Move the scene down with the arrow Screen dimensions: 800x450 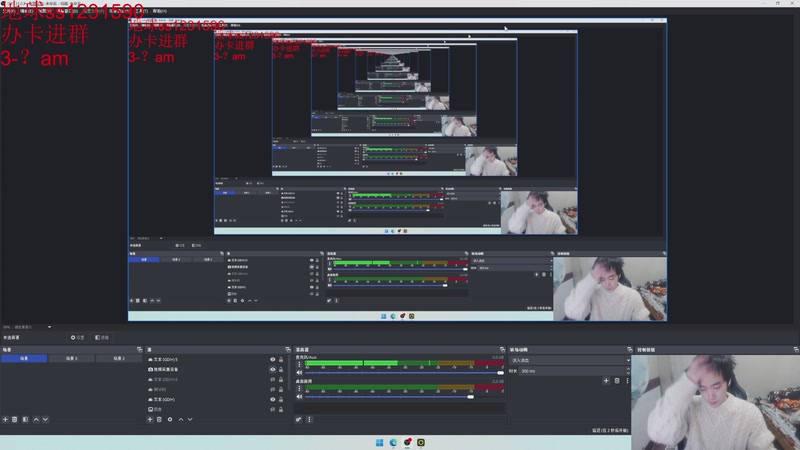point(45,419)
